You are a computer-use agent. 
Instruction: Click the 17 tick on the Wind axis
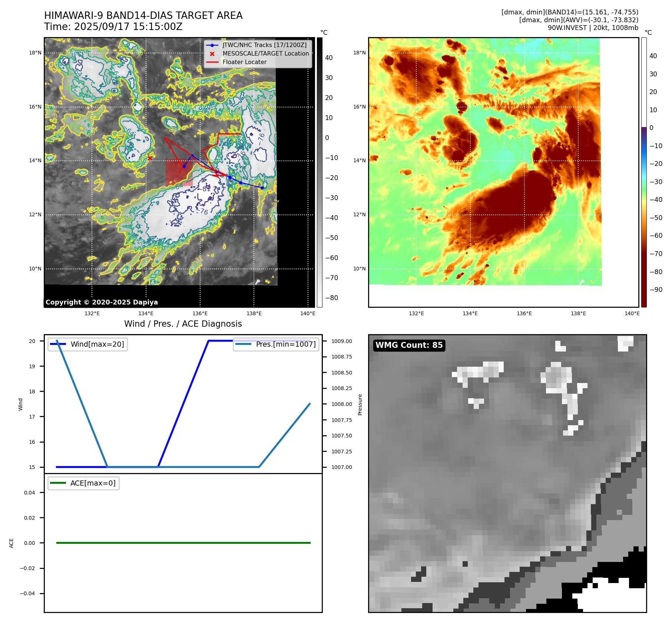32,417
